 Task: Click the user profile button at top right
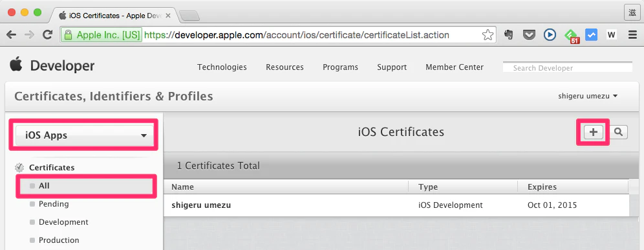[632, 12]
